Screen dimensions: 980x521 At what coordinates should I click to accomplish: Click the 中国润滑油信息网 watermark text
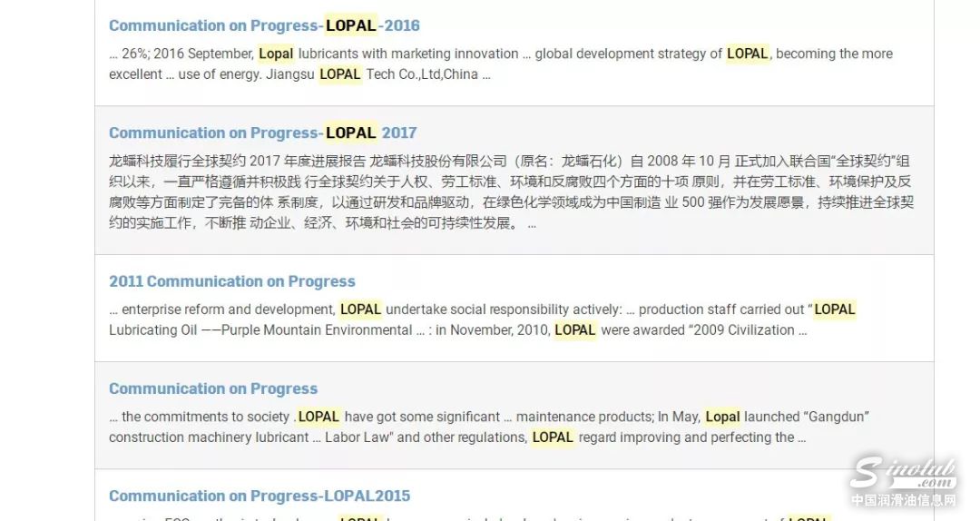(x=902, y=500)
